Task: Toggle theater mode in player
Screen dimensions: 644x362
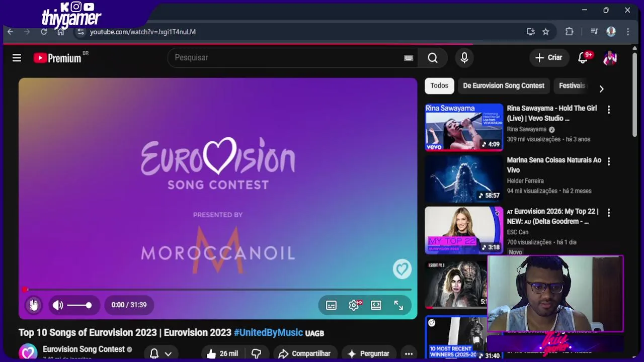Action: [376, 305]
